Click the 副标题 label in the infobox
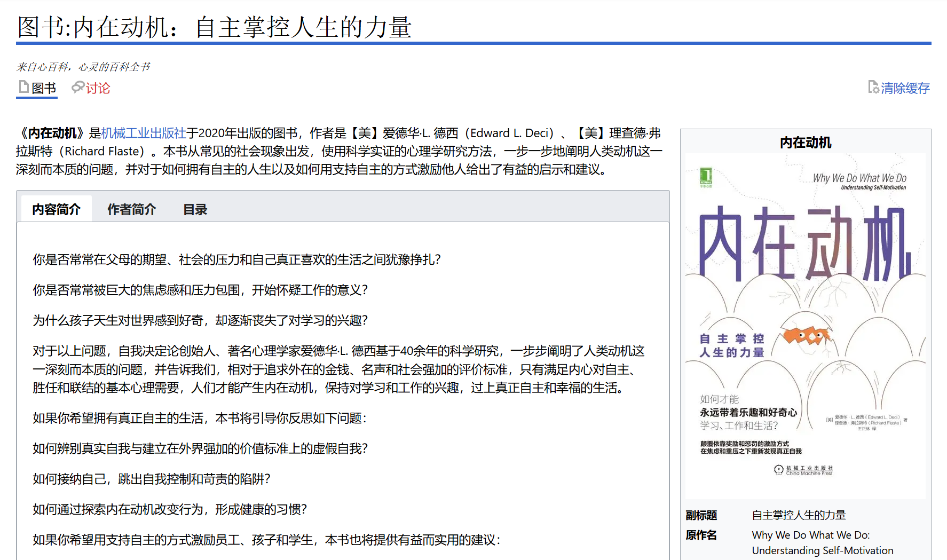Screen dimensions: 947x560 tap(701, 515)
